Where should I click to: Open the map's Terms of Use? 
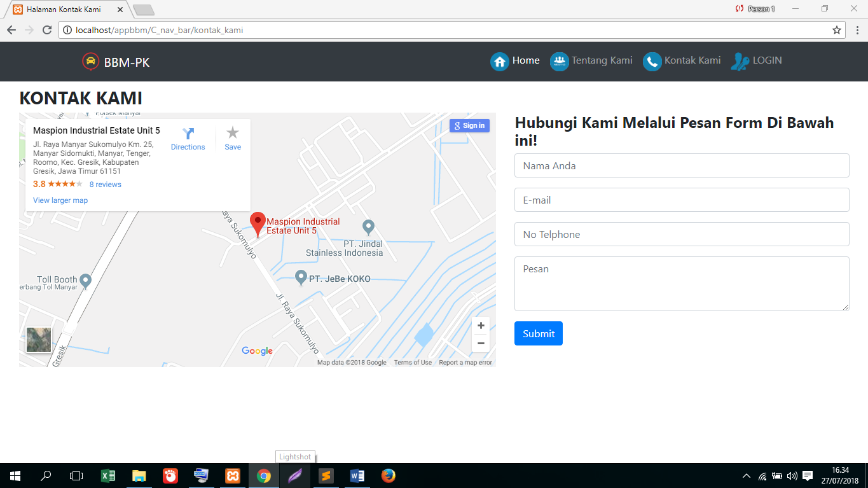pyautogui.click(x=413, y=363)
